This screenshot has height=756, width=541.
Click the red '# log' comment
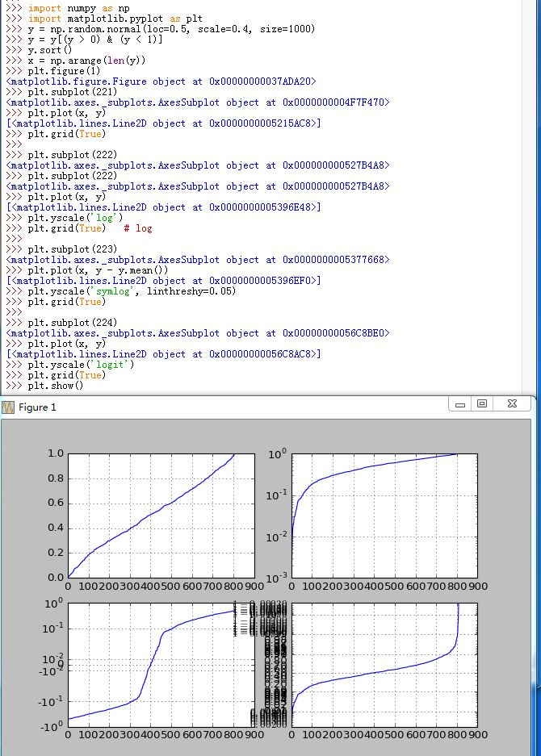(138, 228)
